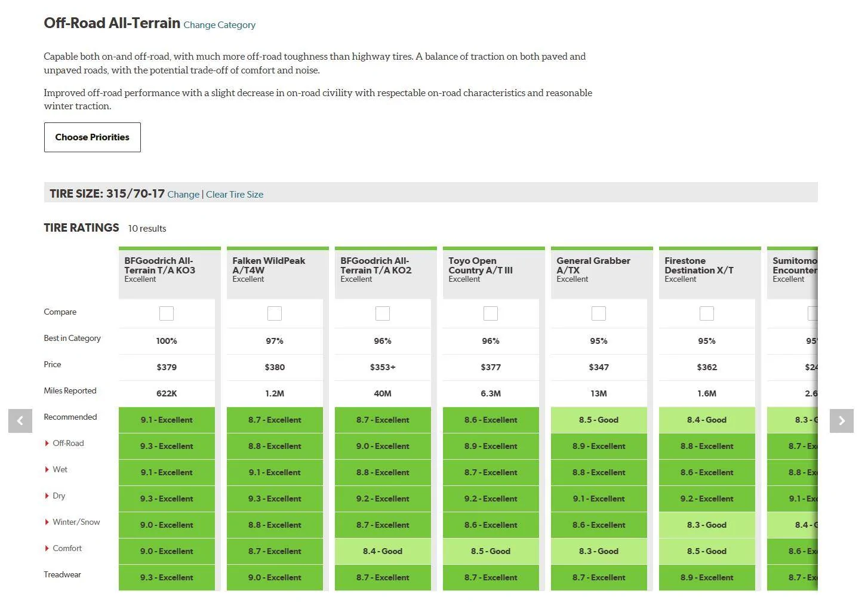The width and height of the screenshot is (868, 606).
Task: Check Compare box for BFGoodrich KO3
Action: pyautogui.click(x=167, y=313)
